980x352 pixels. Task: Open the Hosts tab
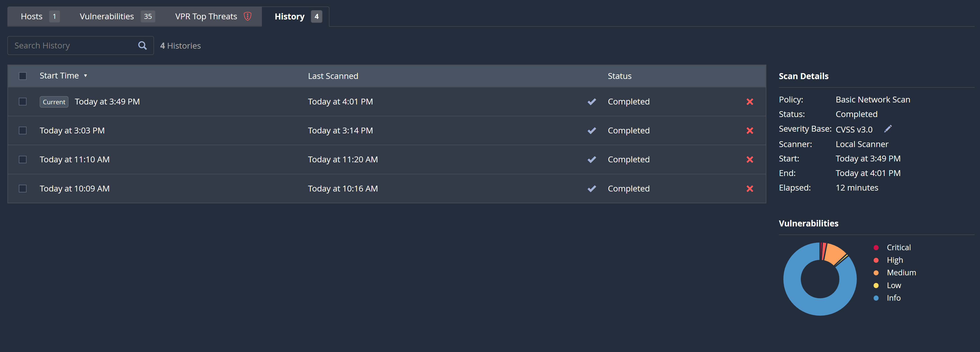pyautogui.click(x=32, y=16)
